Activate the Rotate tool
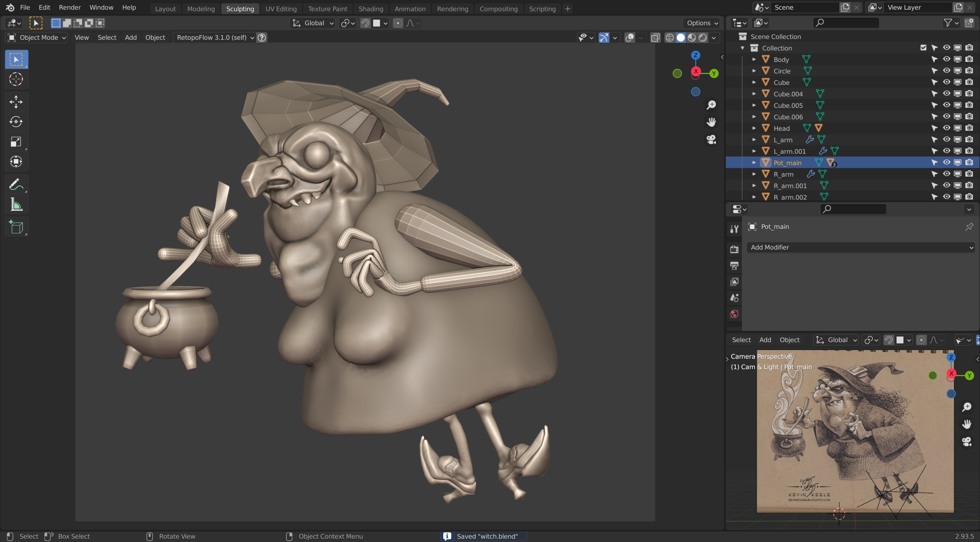The image size is (980, 542). tap(16, 122)
